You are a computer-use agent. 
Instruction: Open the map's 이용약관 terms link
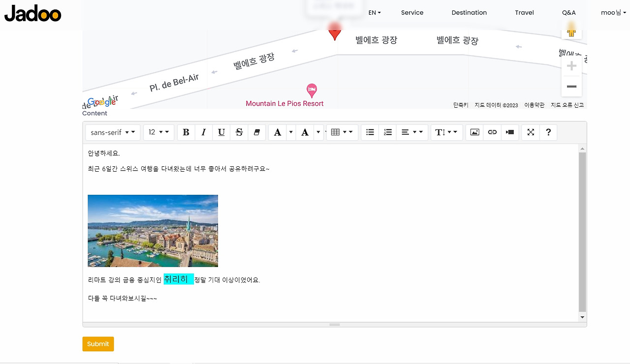(534, 105)
